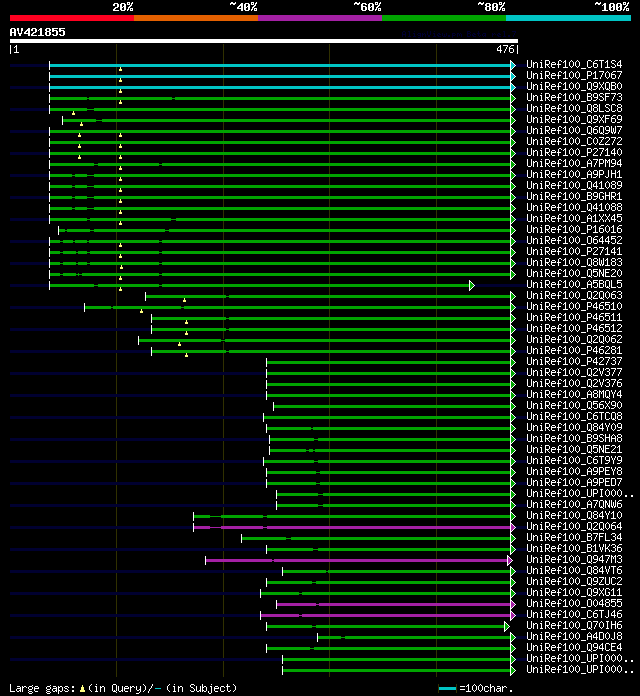
Task: Click the UniRef100_A7PM94 label
Action: pyautogui.click(x=574, y=164)
